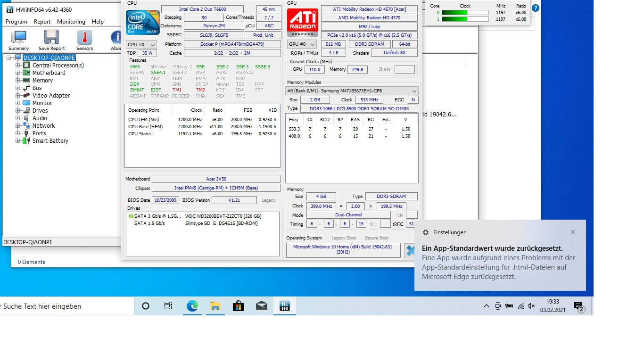This screenshot has height=362, width=644.
Task: Click the Intel PM45 chipset field
Action: coord(216,188)
